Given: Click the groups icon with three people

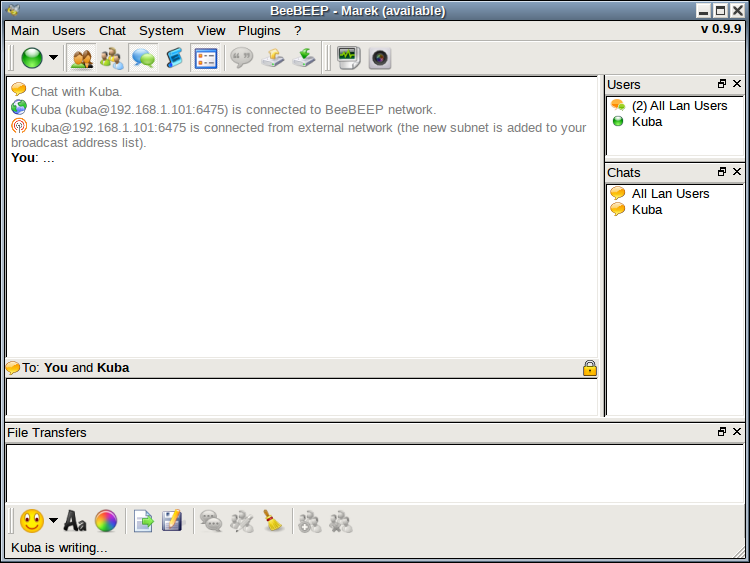Looking at the screenshot, I should point(112,58).
